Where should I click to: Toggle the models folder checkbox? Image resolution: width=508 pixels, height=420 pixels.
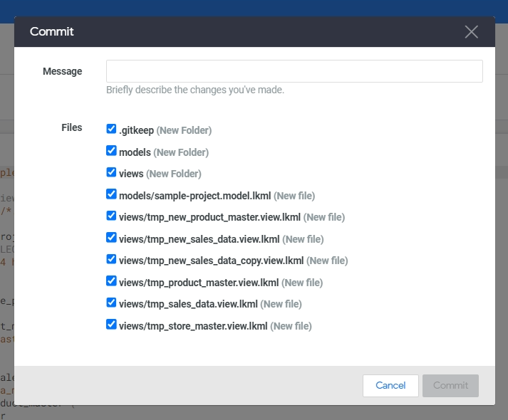[111, 151]
